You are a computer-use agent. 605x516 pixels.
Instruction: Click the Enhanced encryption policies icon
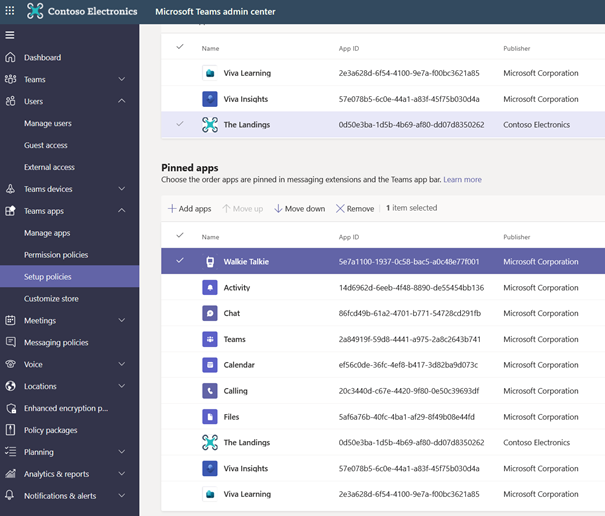click(x=11, y=408)
